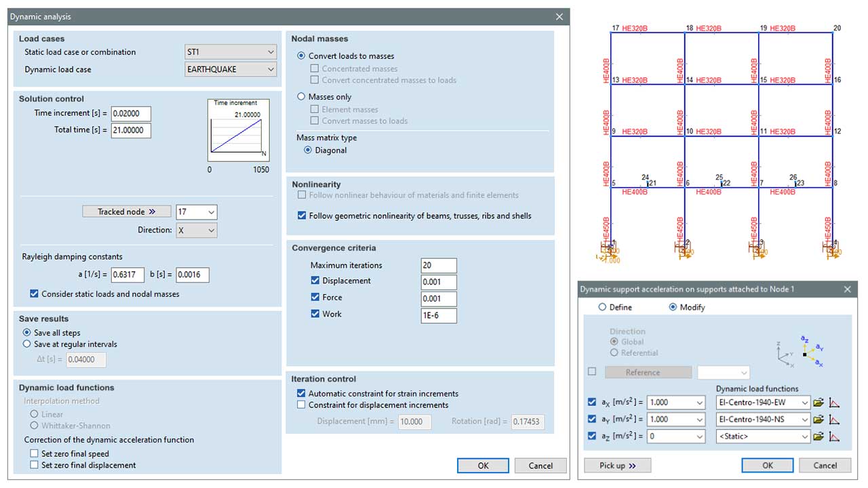Screen dimensions: 868x488
Task: Edit the Total time input field
Action: [130, 130]
